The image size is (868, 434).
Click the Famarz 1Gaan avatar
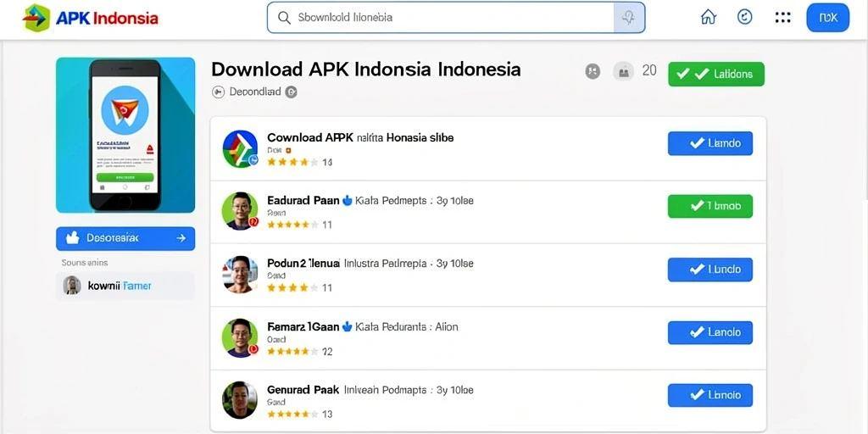tap(240, 337)
